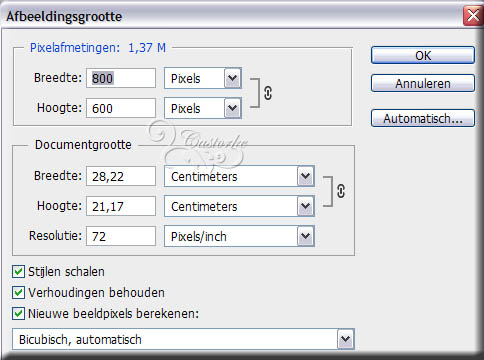Click the document size chain link icon
The width and height of the screenshot is (484, 360).
(x=341, y=191)
